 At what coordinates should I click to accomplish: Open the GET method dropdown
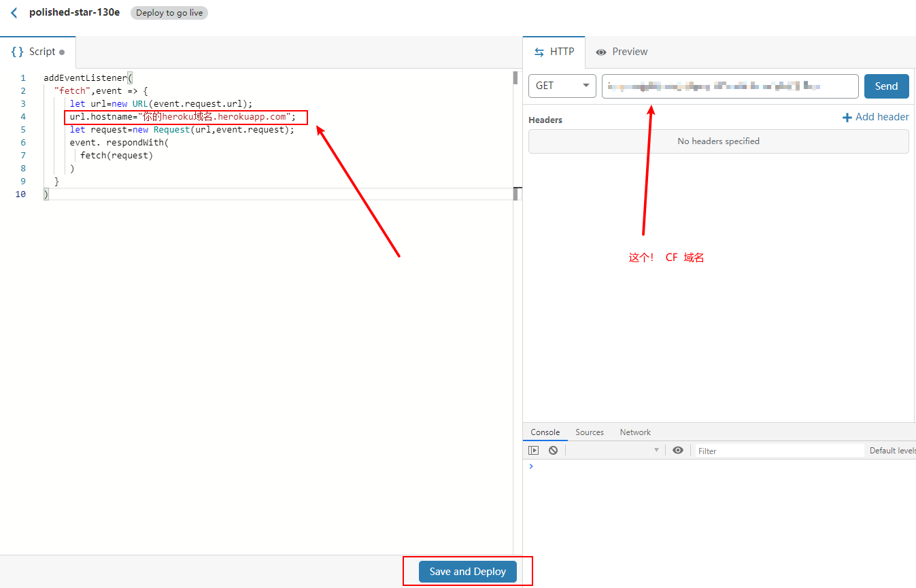[562, 86]
